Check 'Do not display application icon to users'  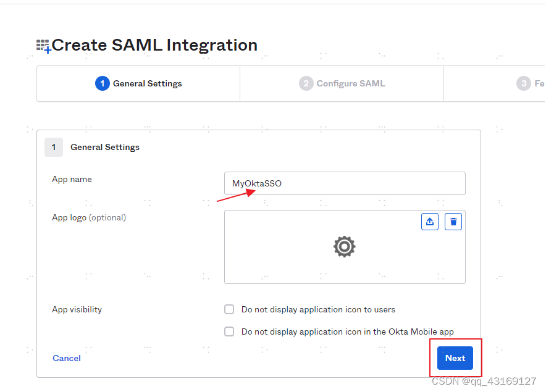pyautogui.click(x=229, y=309)
